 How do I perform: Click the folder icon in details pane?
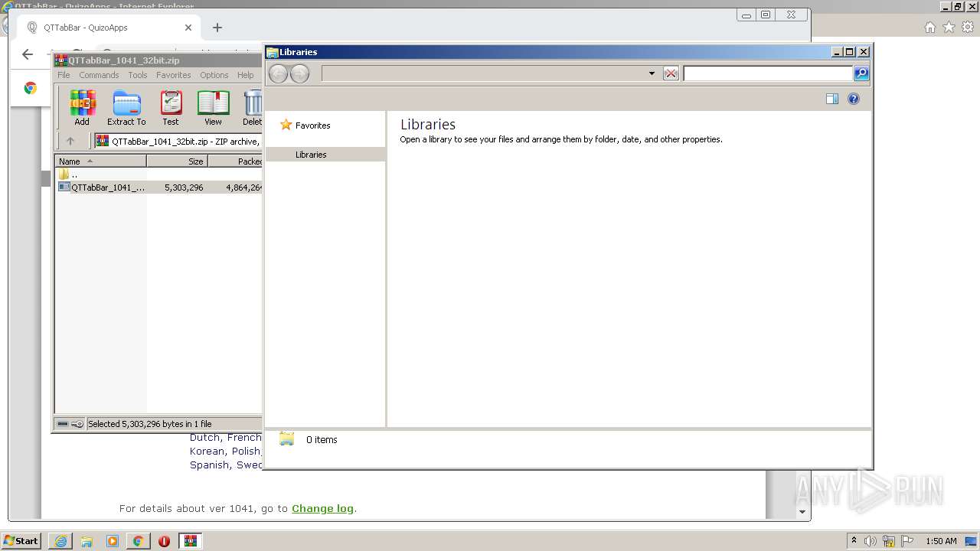pyautogui.click(x=287, y=439)
